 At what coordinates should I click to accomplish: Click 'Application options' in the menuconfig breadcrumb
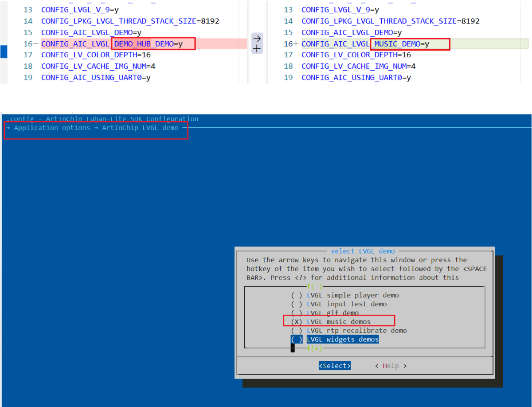[x=52, y=128]
